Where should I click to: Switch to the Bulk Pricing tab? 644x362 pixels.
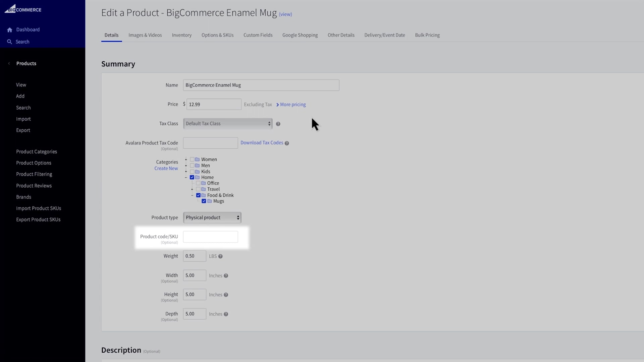(427, 35)
